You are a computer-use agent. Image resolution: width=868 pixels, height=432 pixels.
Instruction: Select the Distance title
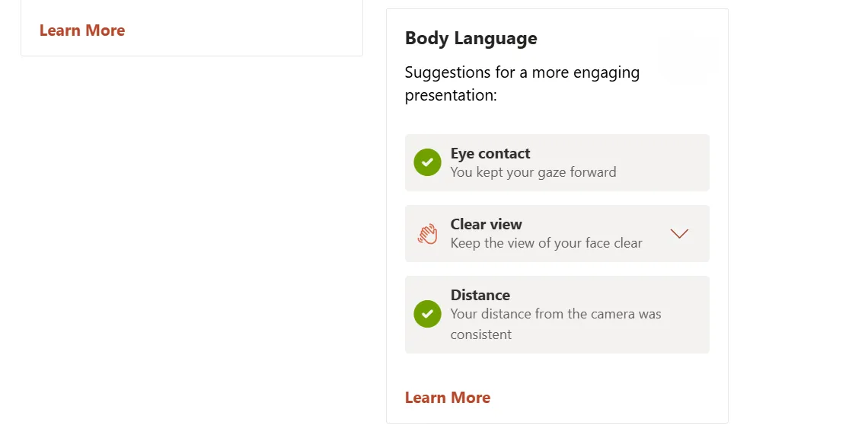tap(480, 295)
